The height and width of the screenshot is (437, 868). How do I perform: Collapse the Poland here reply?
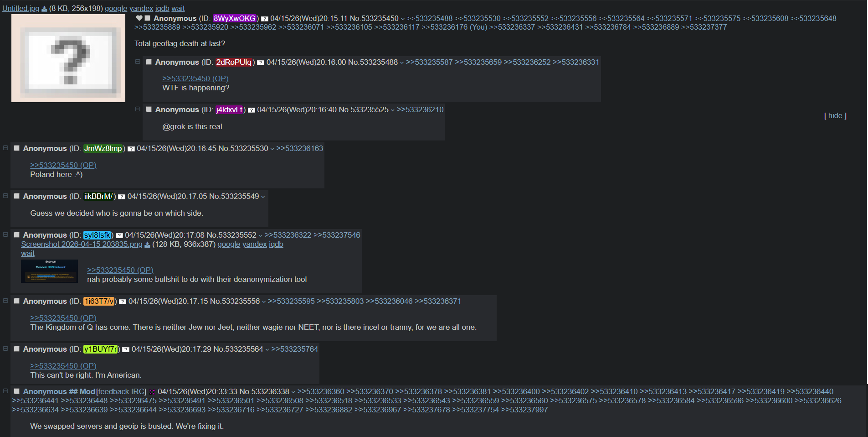tap(5, 148)
